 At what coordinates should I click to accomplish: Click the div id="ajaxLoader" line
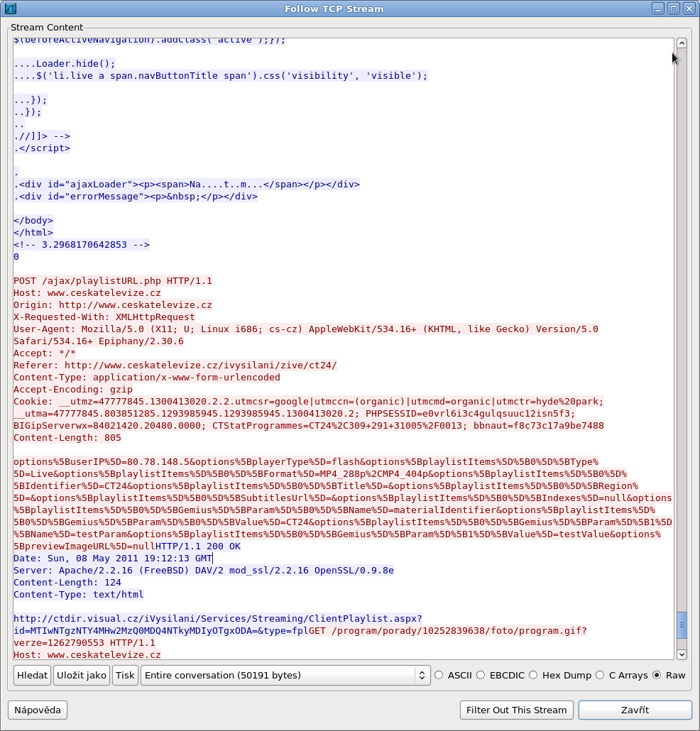tap(187, 184)
